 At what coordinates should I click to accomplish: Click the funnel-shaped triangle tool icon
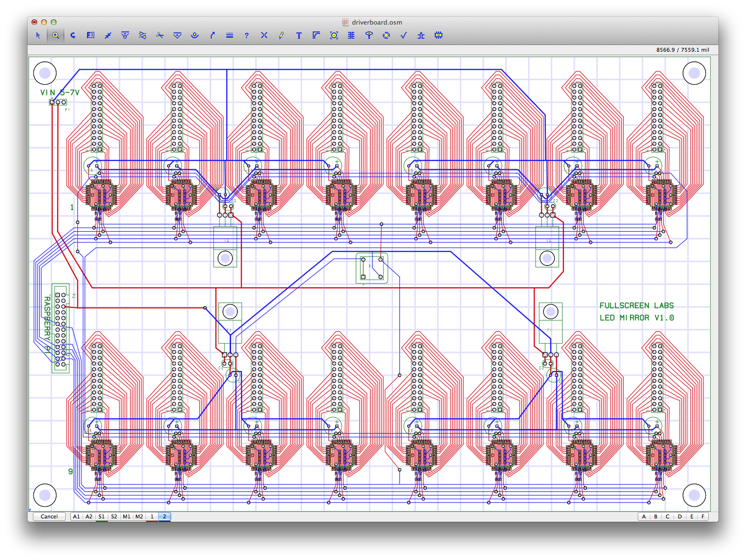[125, 35]
